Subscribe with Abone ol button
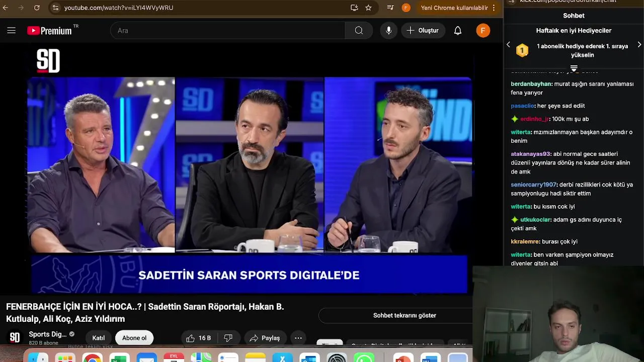 (134, 338)
